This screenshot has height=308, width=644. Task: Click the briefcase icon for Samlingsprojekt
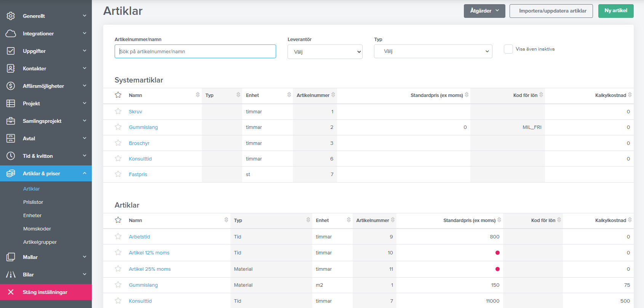11,121
